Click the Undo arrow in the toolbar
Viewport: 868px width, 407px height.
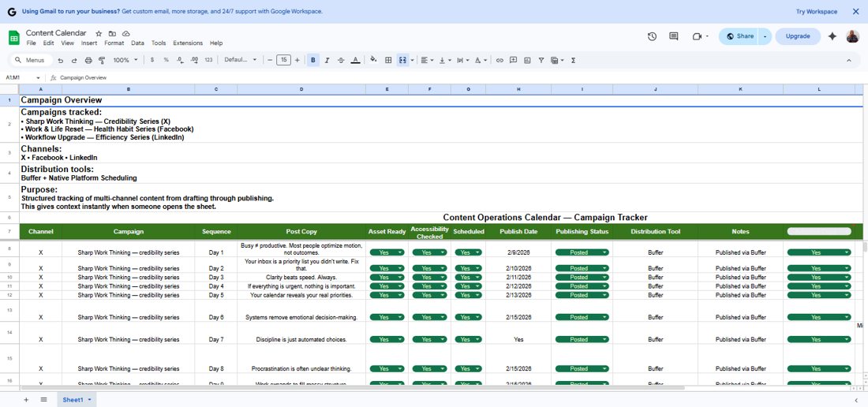pyautogui.click(x=60, y=60)
